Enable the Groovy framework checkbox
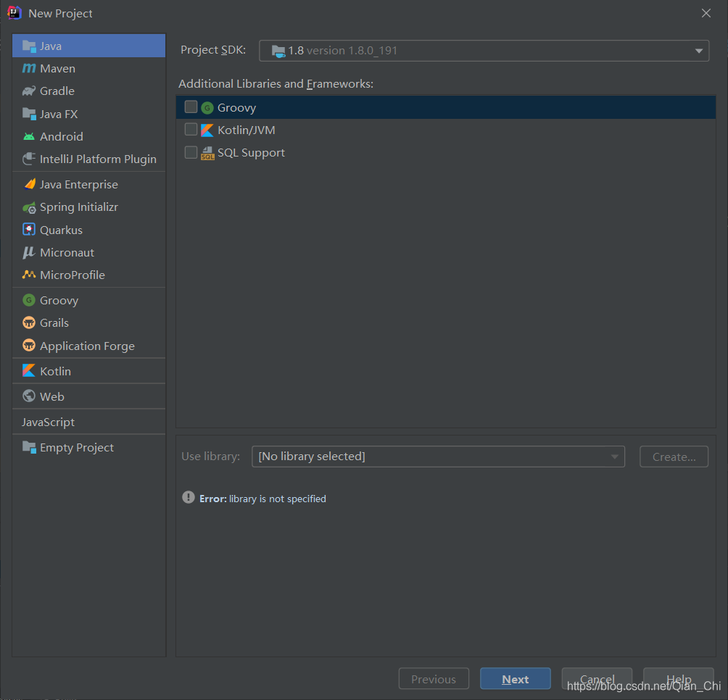Screen dimensions: 728x700 tap(191, 107)
